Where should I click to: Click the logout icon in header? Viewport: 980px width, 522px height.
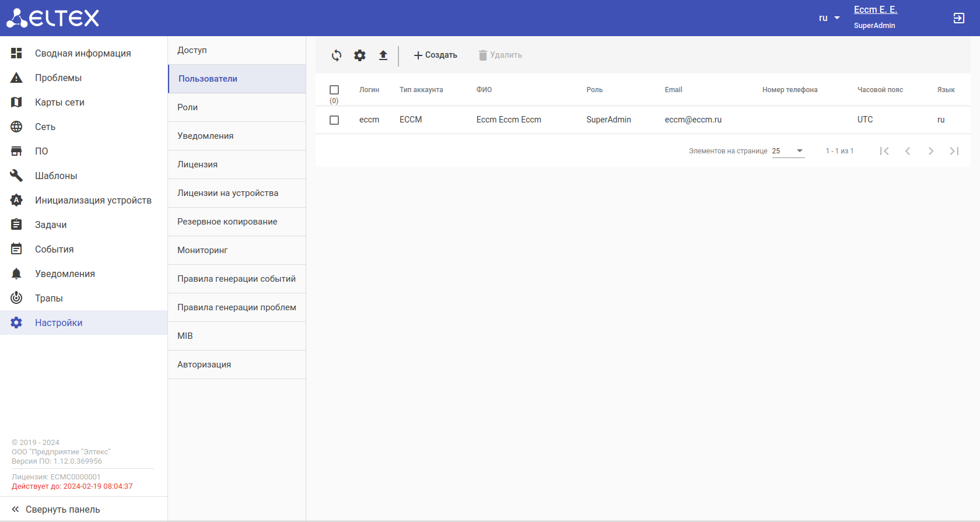click(958, 18)
